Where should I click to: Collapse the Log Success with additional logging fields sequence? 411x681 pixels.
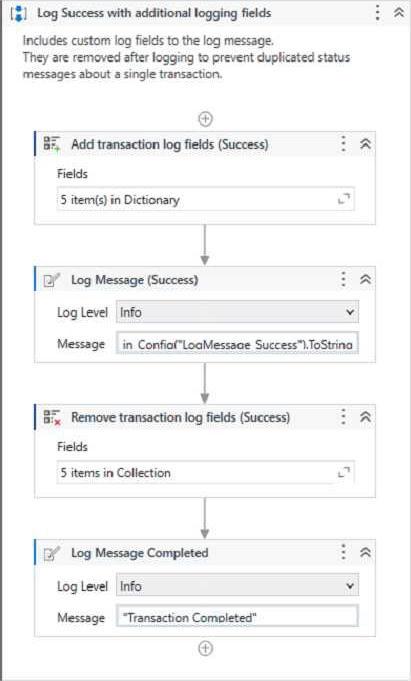coord(398,13)
